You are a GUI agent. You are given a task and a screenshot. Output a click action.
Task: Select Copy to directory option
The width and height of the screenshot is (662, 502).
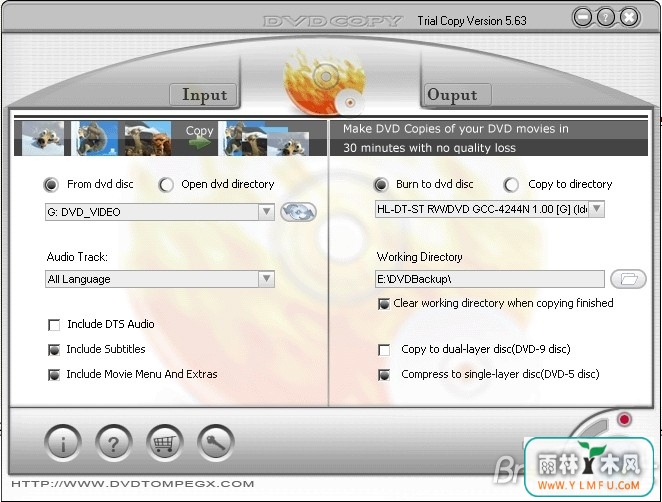[511, 185]
